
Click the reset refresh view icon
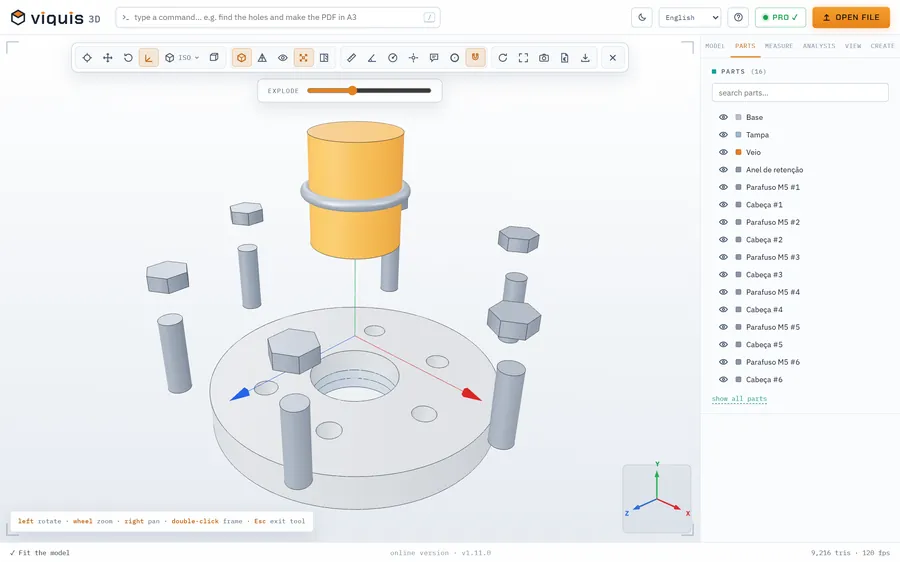503,57
